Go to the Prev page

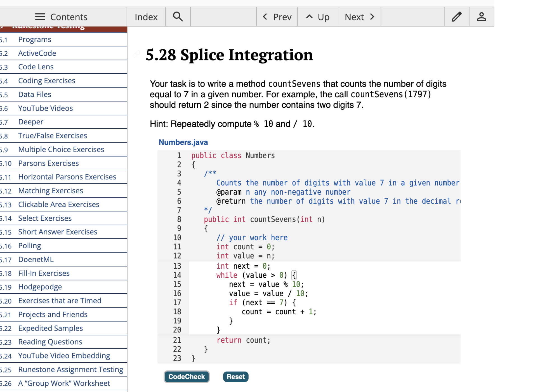pyautogui.click(x=277, y=17)
